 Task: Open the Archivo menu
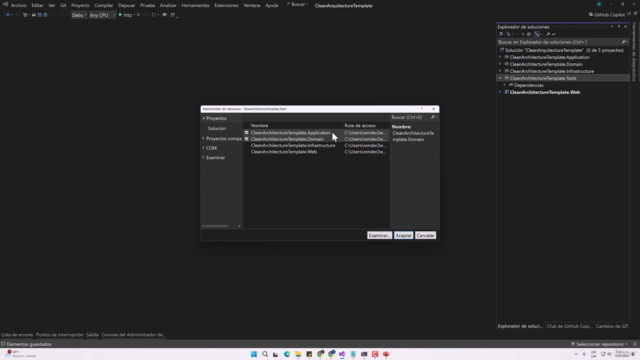pos(18,6)
